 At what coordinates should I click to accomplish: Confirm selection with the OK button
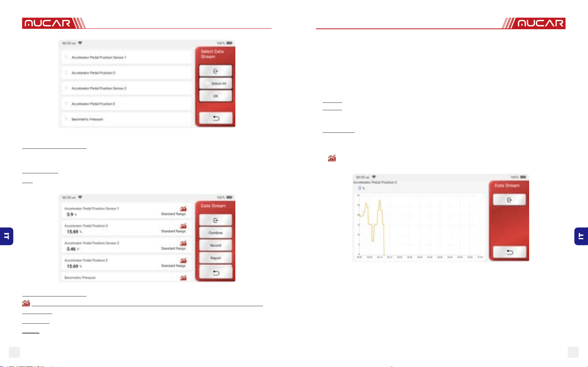click(215, 96)
